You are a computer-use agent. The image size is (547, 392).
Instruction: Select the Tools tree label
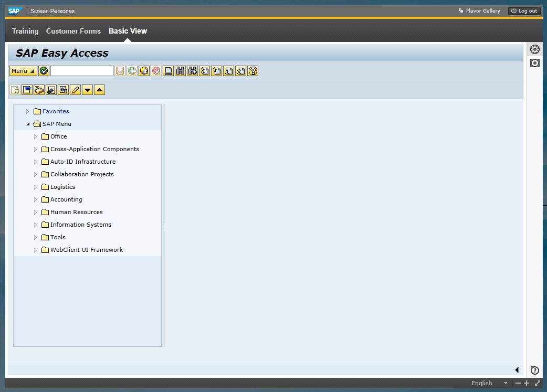[58, 237]
